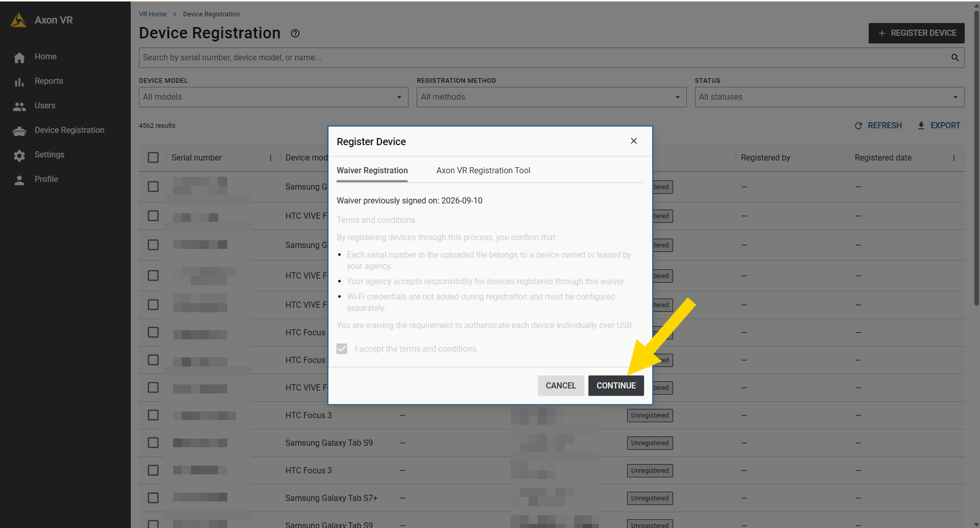Check the Samsung Galaxy Tab S7+ row checkbox
This screenshot has width=980, height=528.
click(x=153, y=498)
